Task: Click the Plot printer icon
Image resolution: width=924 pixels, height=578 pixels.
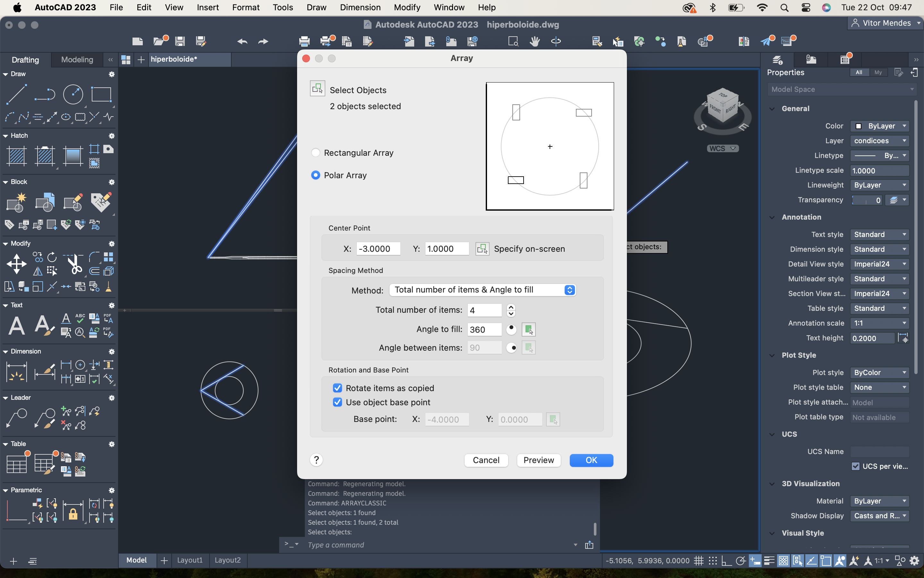Action: [x=304, y=41]
